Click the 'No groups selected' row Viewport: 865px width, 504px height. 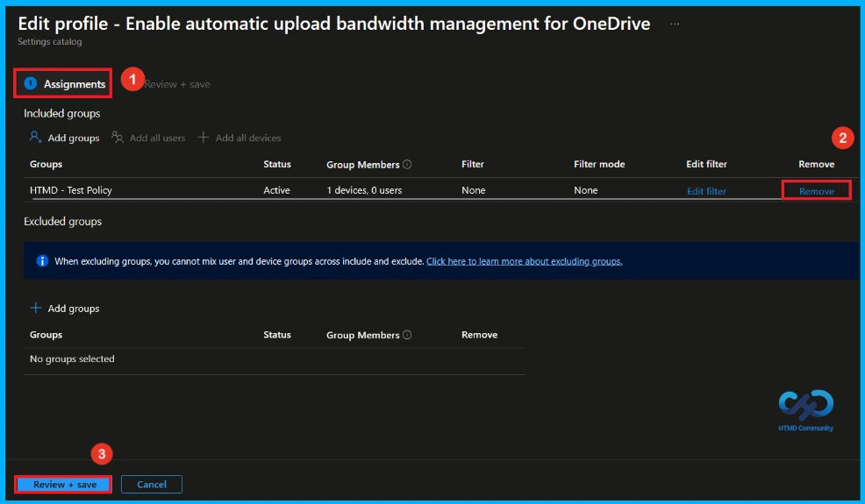tap(274, 359)
